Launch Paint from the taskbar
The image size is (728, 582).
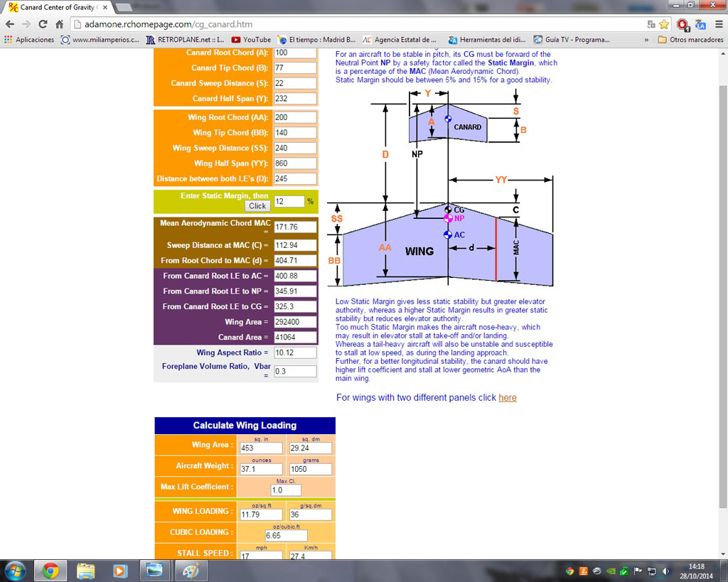pos(189,570)
